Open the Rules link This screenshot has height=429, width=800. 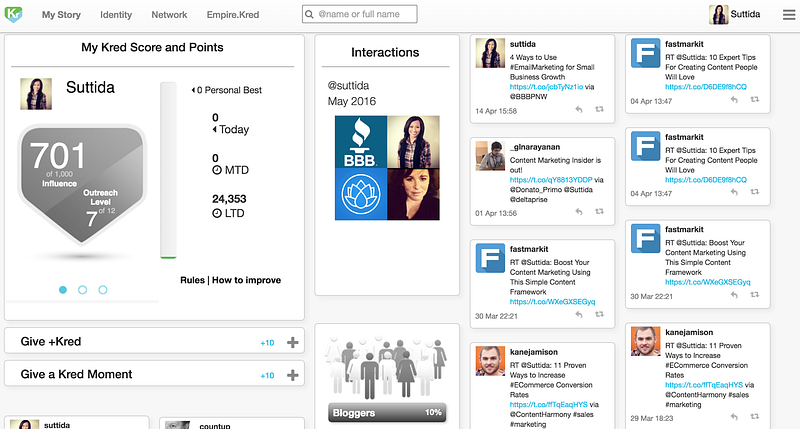click(x=192, y=280)
